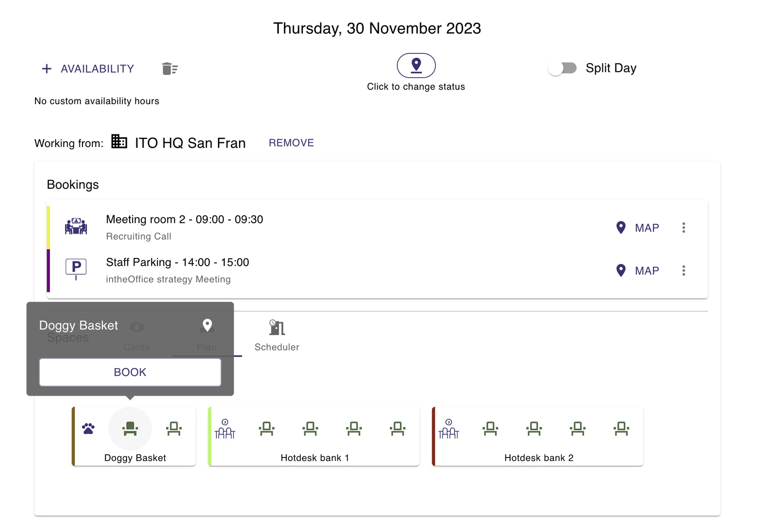This screenshot has width=768, height=532.
Task: Select third desk in Hotdesk bank 1
Action: (354, 428)
